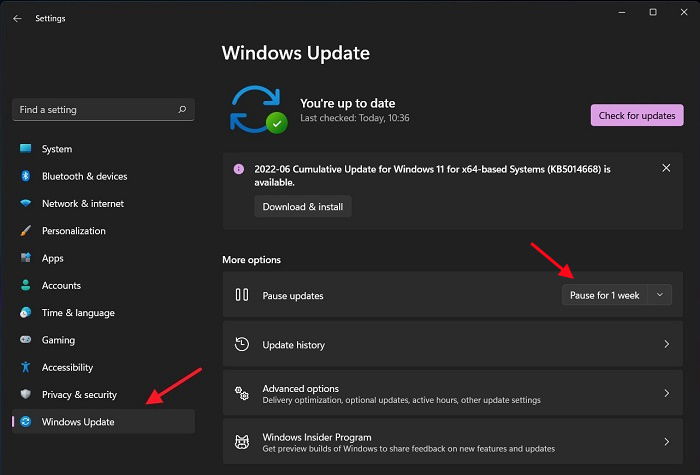700x475 pixels.
Task: Click the back arrow icon
Action: point(17,18)
